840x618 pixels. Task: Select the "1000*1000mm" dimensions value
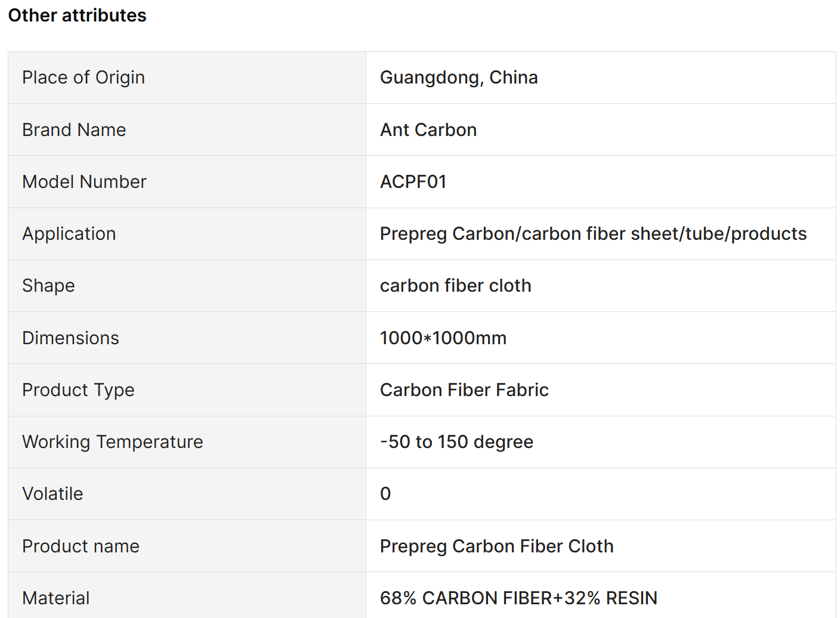[x=443, y=338]
